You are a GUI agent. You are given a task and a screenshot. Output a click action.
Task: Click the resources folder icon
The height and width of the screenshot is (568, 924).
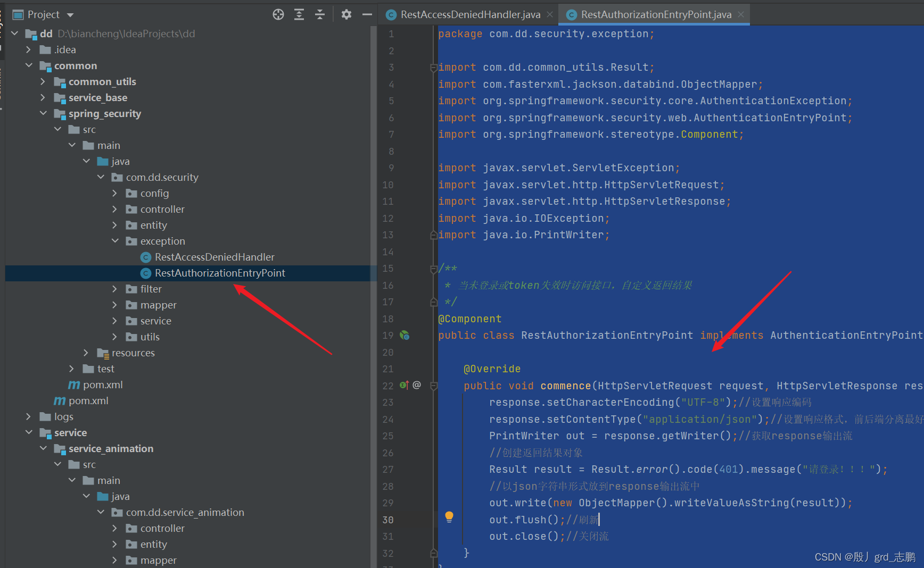[103, 353]
